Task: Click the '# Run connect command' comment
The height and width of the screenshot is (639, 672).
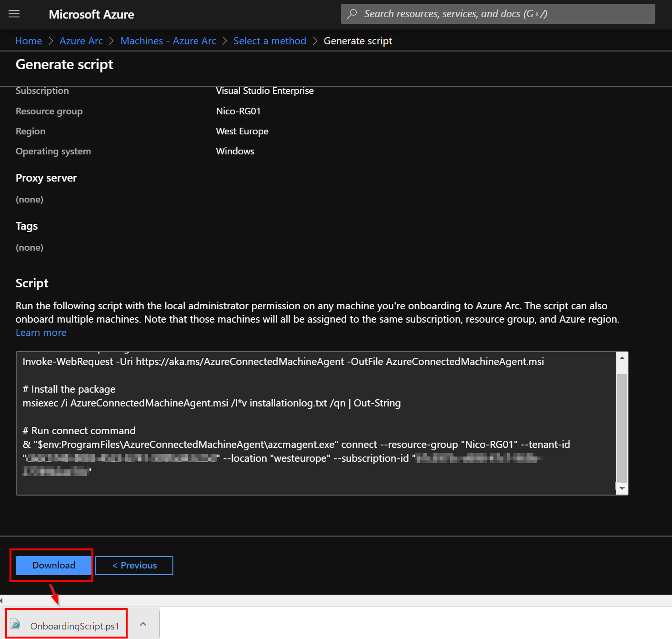Action: point(79,431)
